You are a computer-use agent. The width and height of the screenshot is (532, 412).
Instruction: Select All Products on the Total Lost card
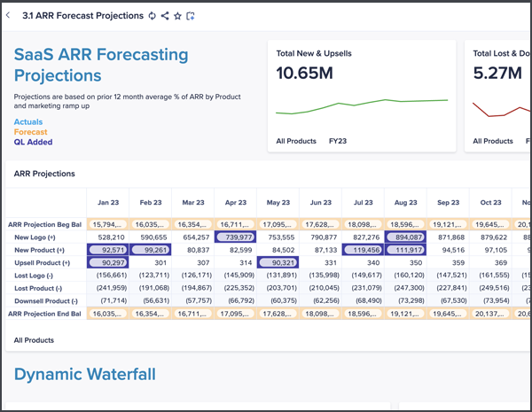493,141
